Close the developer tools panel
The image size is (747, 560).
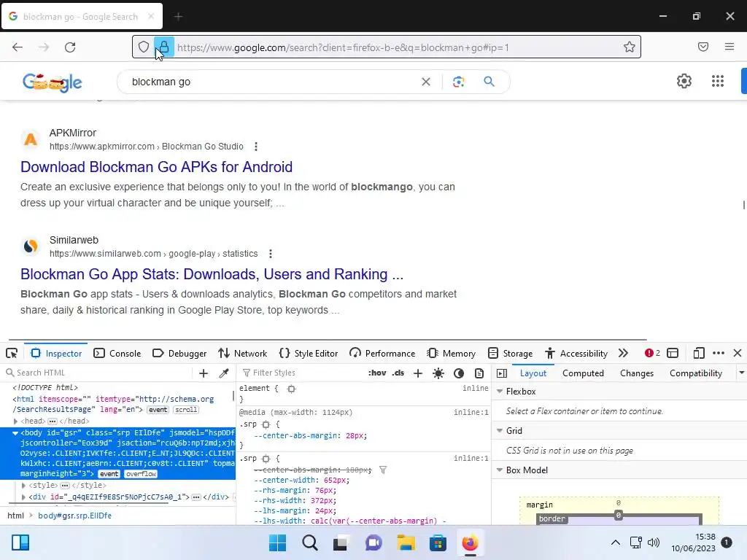[738, 354]
